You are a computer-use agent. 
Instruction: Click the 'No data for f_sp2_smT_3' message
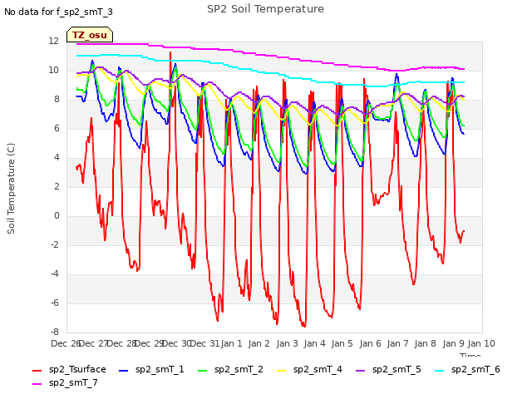tap(58, 12)
